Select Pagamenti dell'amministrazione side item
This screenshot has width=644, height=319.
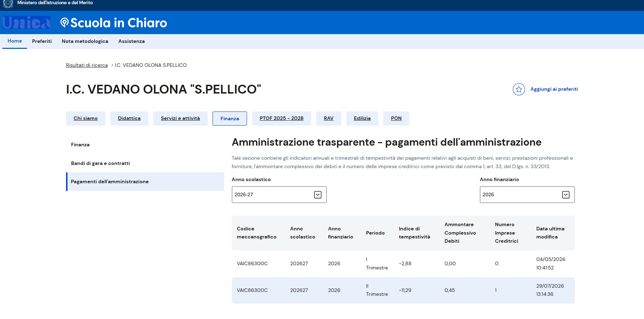point(145,182)
